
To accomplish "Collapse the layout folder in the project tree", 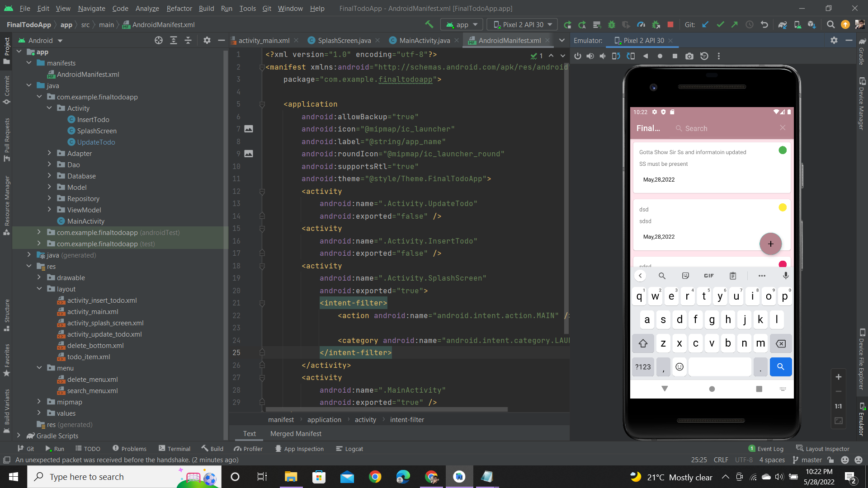I will pyautogui.click(x=39, y=289).
